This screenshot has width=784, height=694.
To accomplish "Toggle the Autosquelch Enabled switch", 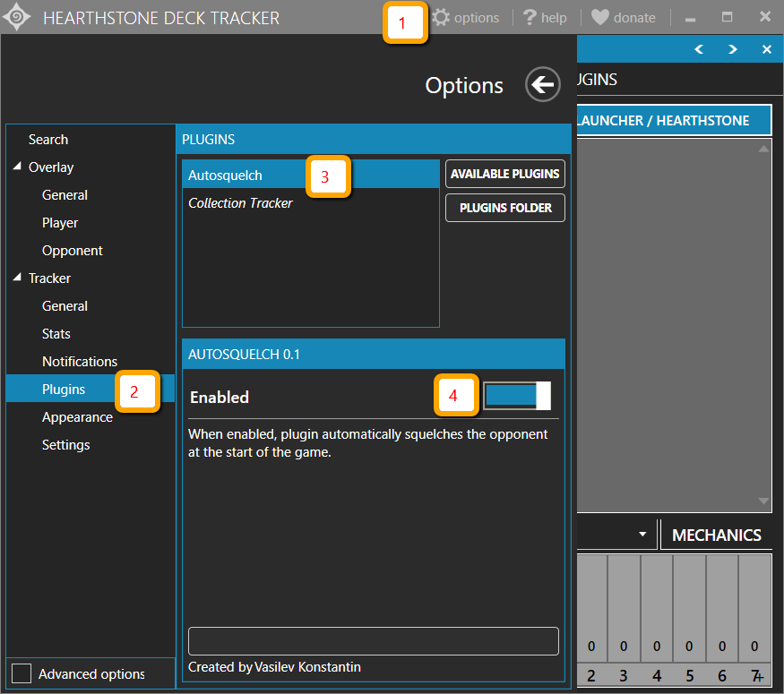I will [517, 396].
